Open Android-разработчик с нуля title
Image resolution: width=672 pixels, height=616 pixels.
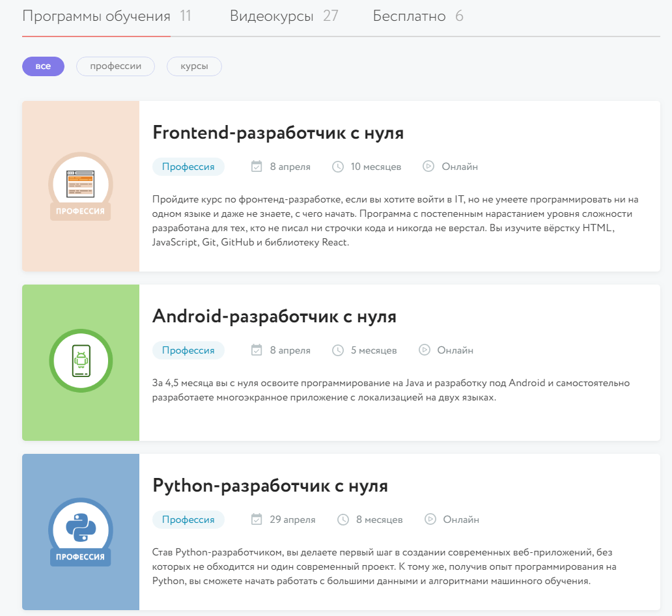coord(274,316)
